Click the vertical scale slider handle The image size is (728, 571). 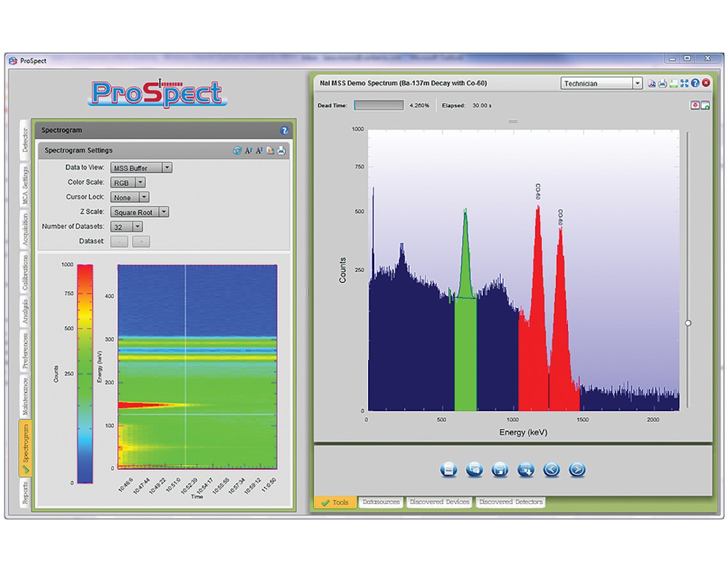click(688, 323)
